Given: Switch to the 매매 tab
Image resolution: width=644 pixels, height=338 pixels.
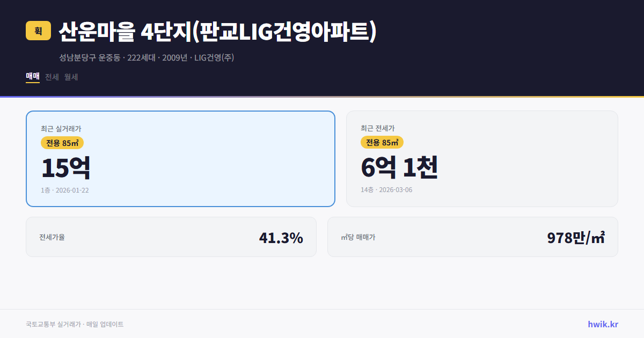Looking at the screenshot, I should pos(32,77).
